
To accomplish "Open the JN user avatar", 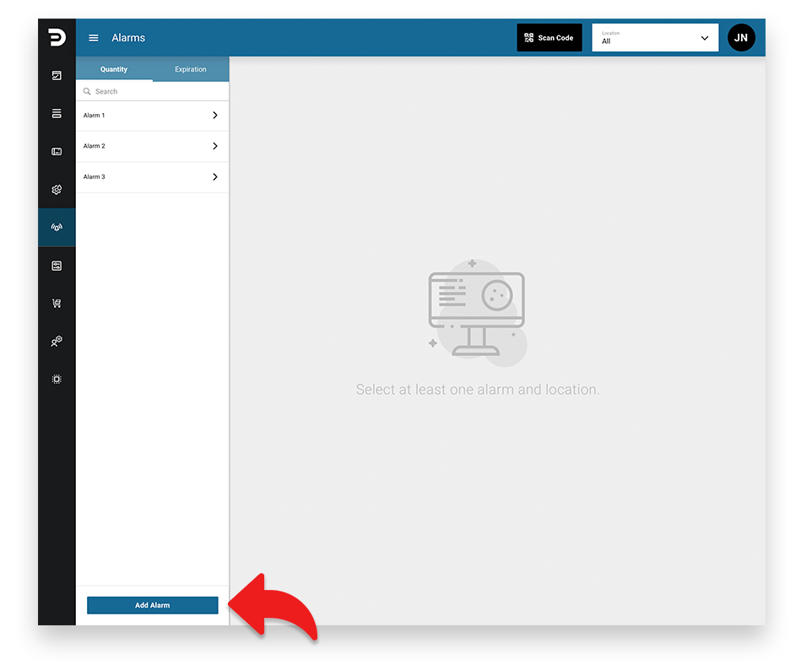I will [741, 38].
